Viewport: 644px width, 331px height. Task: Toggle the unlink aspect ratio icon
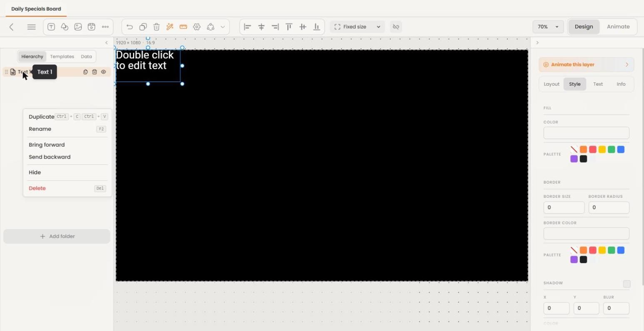coord(396,27)
